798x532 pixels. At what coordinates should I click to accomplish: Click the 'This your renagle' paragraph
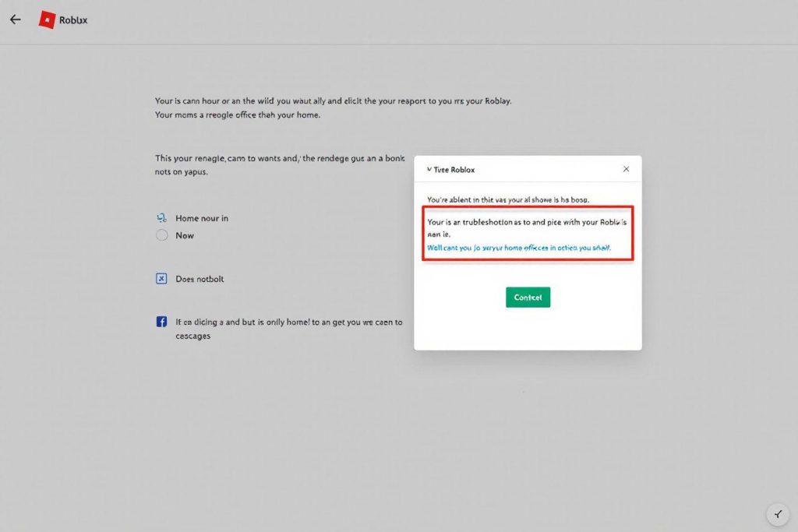280,165
